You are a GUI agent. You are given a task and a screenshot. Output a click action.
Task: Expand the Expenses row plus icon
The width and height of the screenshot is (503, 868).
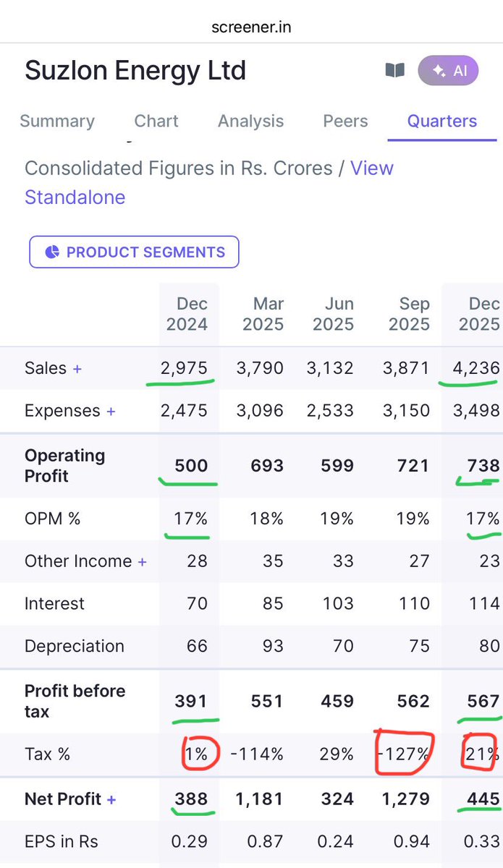(x=111, y=412)
